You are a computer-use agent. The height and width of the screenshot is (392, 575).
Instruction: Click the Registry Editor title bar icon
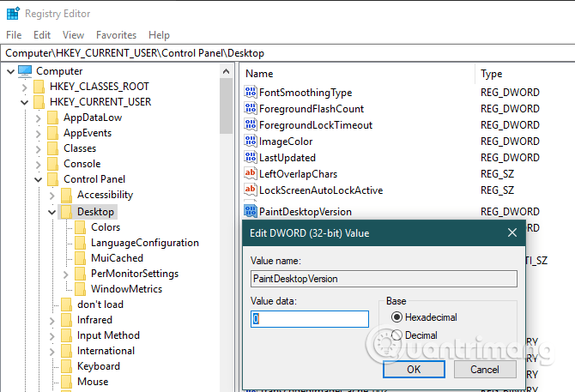click(11, 14)
